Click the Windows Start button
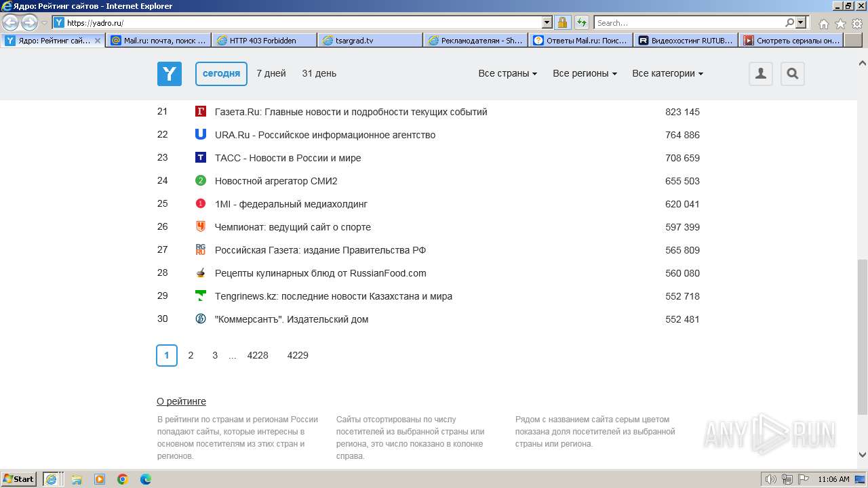Viewport: 868px width, 488px height. [19, 479]
